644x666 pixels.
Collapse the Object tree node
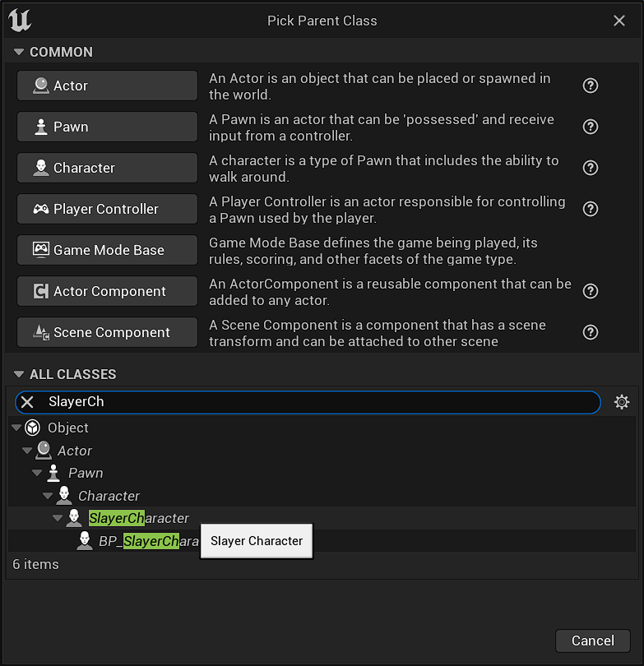[16, 428]
